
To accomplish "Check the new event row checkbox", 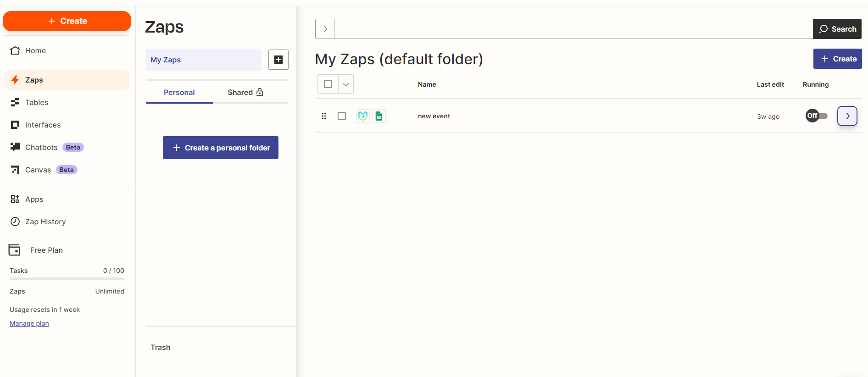I will pos(342,116).
